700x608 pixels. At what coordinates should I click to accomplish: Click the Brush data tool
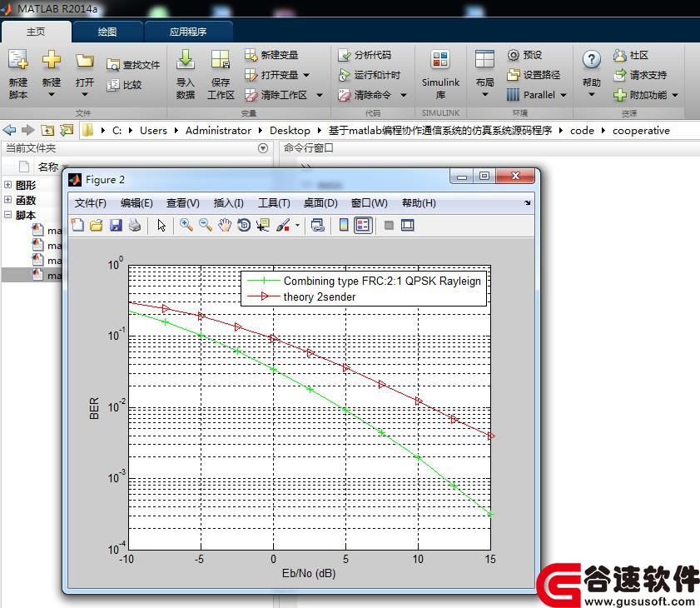point(283,225)
